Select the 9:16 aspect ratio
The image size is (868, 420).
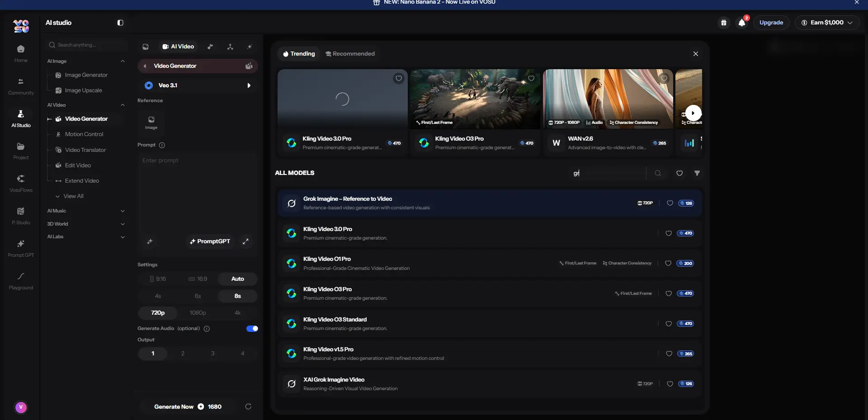[158, 279]
